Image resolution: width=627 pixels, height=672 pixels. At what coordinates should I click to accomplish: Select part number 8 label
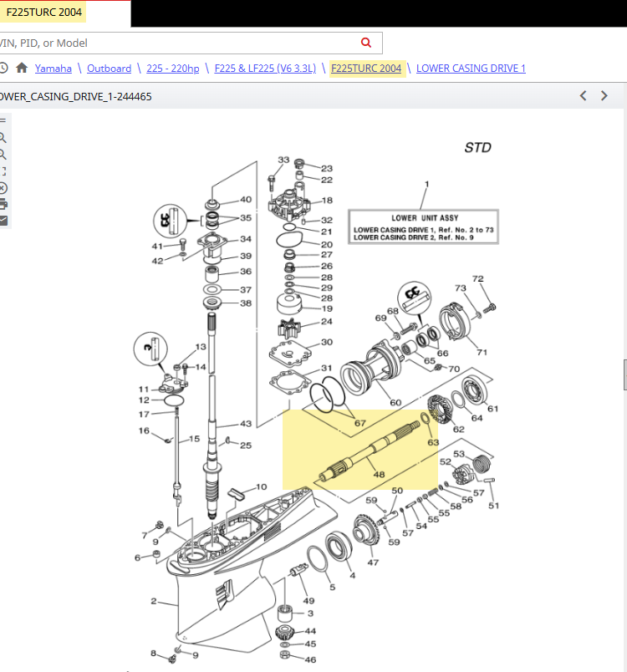coord(153,653)
